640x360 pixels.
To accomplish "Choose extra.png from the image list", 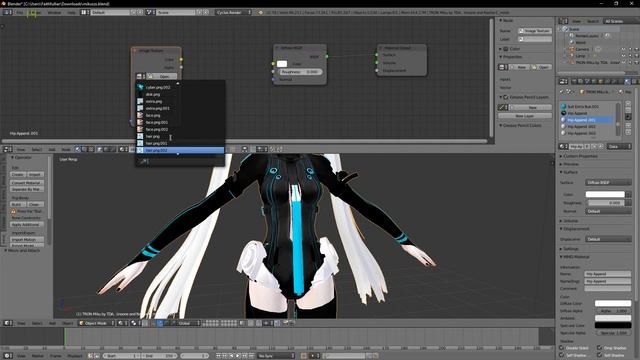I will (180, 101).
